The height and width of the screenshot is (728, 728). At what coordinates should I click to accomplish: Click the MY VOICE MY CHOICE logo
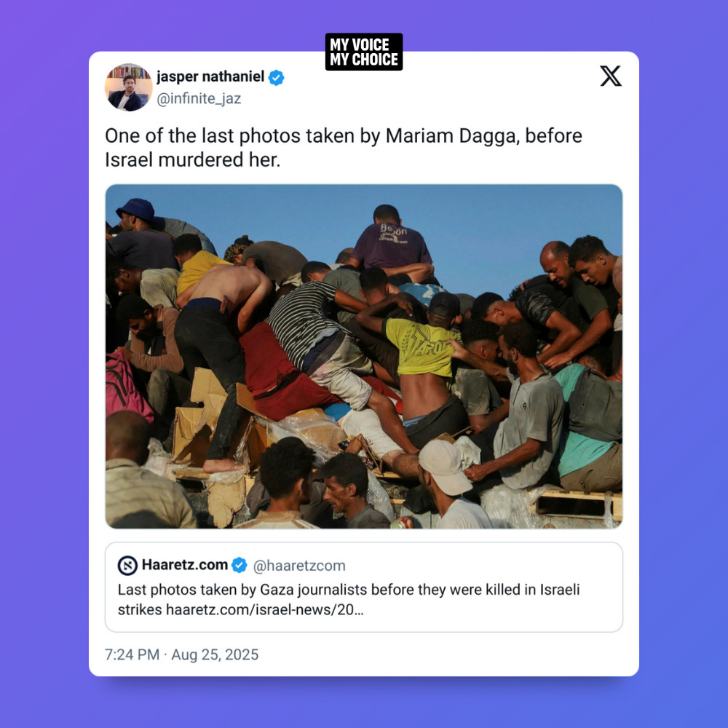[x=364, y=52]
